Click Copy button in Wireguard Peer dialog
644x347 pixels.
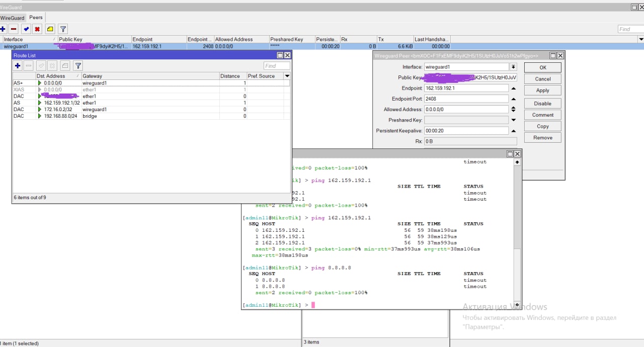[x=542, y=127]
